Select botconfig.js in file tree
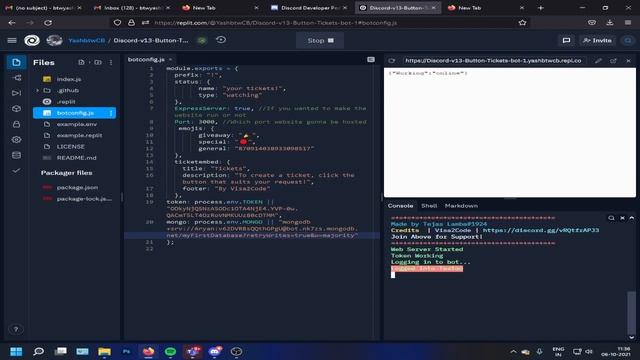640x360 pixels. pos(74,113)
